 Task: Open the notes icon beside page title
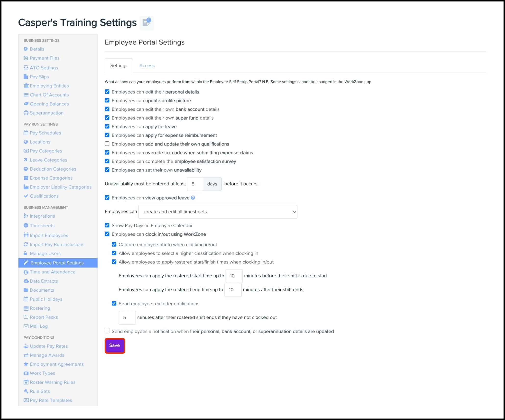[x=146, y=23]
